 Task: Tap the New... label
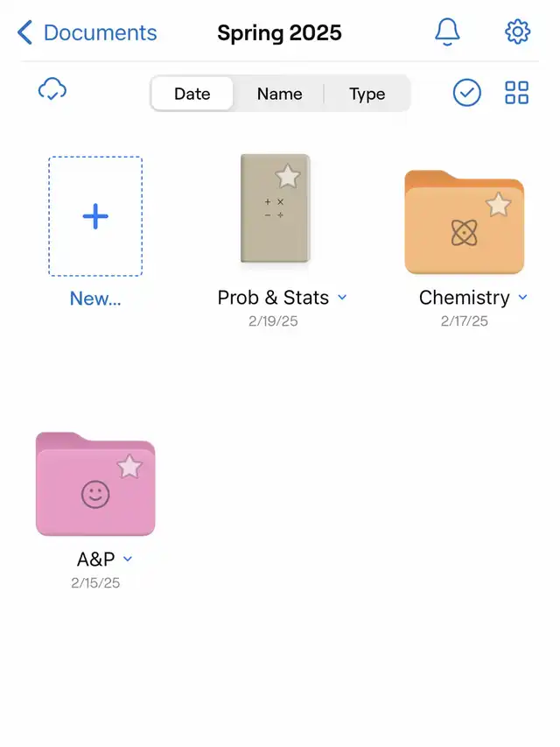point(95,299)
